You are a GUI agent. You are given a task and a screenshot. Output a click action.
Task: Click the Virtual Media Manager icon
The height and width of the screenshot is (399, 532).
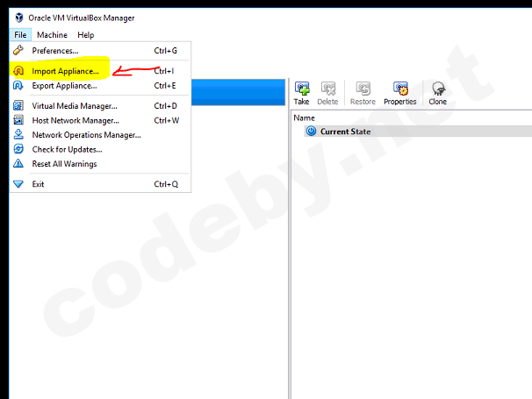click(18, 106)
